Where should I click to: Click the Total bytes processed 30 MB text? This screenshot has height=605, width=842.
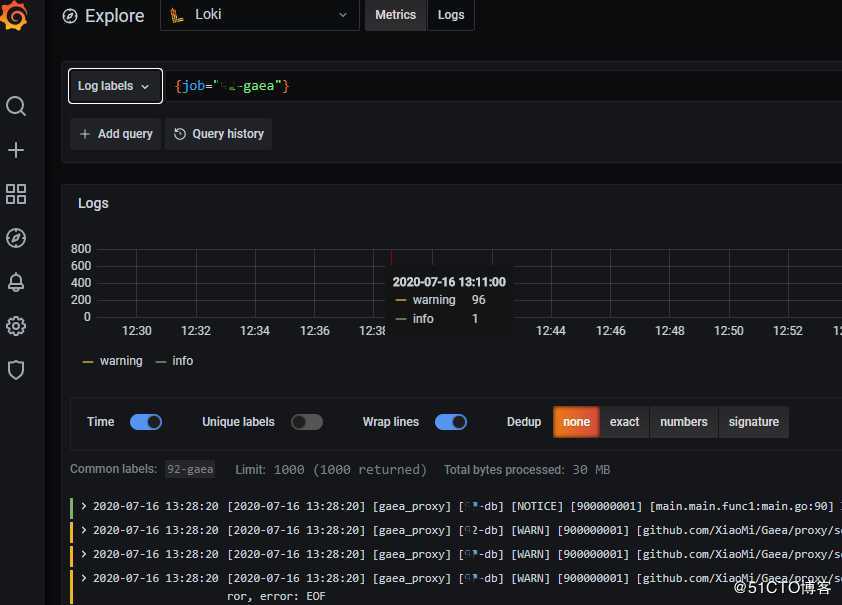(527, 470)
